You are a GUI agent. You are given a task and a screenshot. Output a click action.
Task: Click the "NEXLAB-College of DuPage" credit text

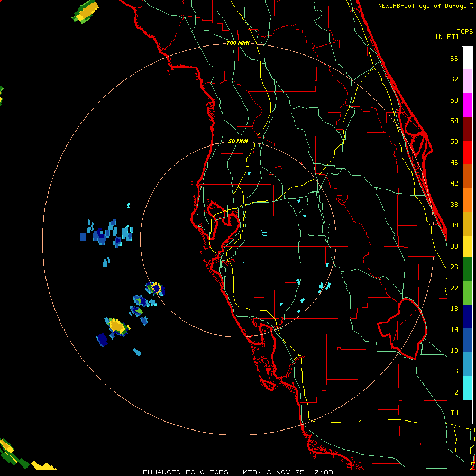click(423, 6)
